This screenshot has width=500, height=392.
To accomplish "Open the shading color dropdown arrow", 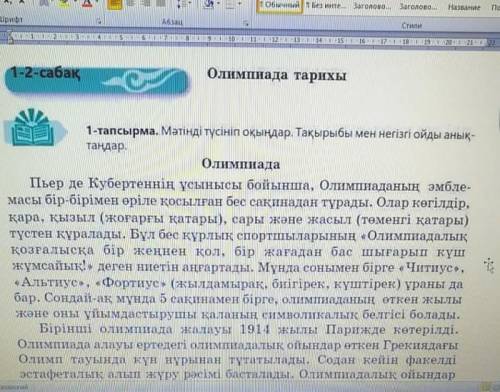I will point(219,4).
